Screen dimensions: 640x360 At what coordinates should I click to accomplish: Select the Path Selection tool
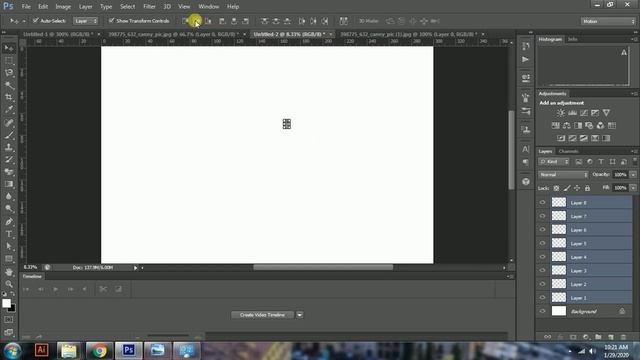pyautogui.click(x=9, y=246)
